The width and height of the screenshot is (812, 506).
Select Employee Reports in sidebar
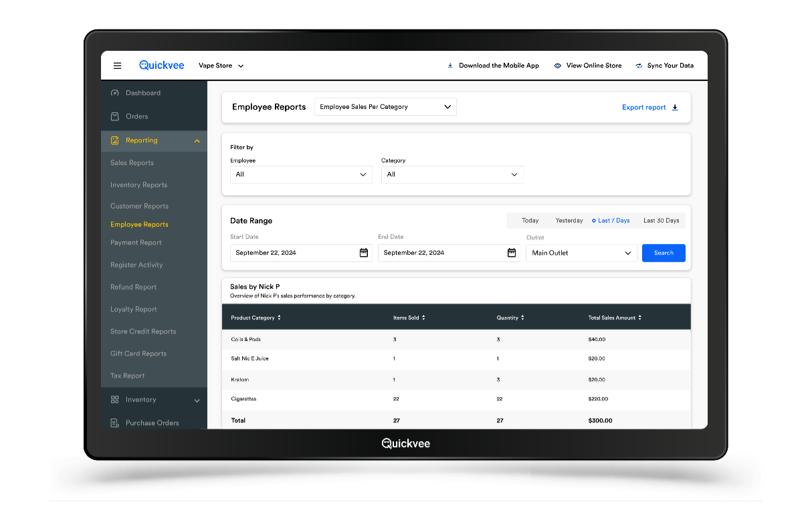pyautogui.click(x=139, y=225)
